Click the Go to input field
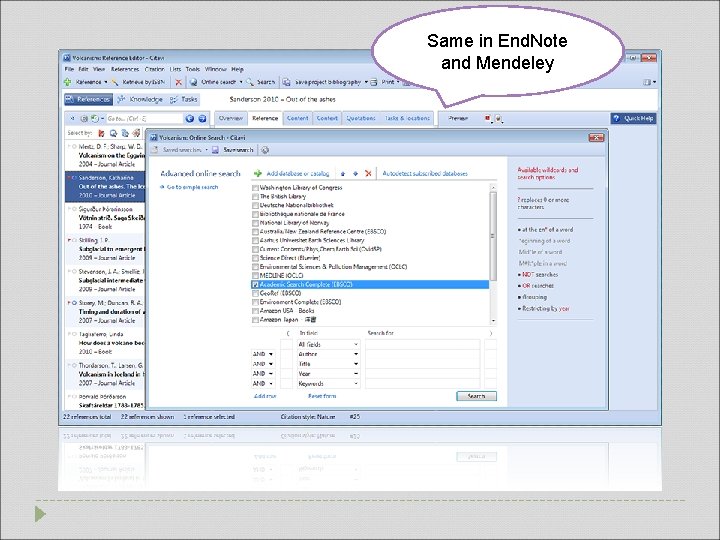This screenshot has width=720, height=540. (x=144, y=118)
